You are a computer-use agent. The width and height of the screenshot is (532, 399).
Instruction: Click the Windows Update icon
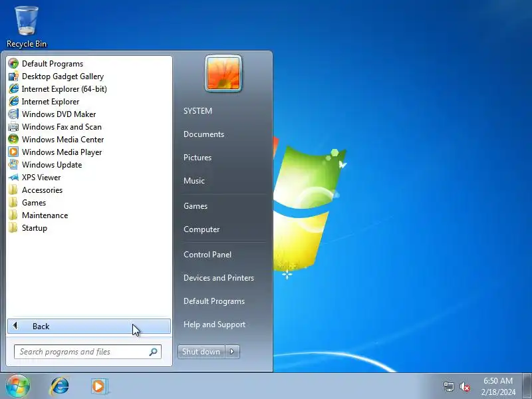13,164
